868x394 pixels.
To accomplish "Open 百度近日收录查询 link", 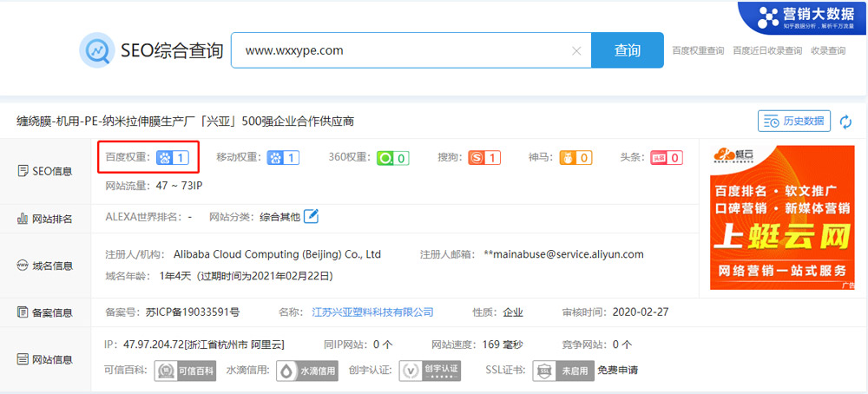I will tap(767, 51).
